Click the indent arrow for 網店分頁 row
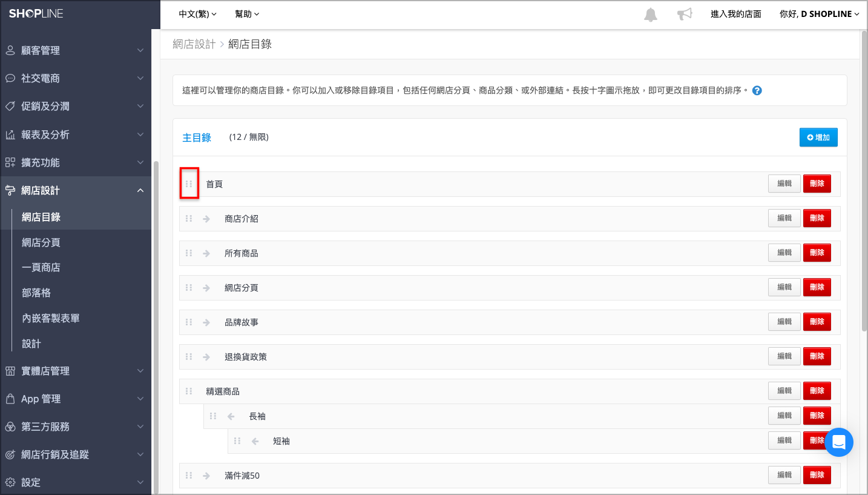This screenshot has height=495, width=868. coord(206,288)
